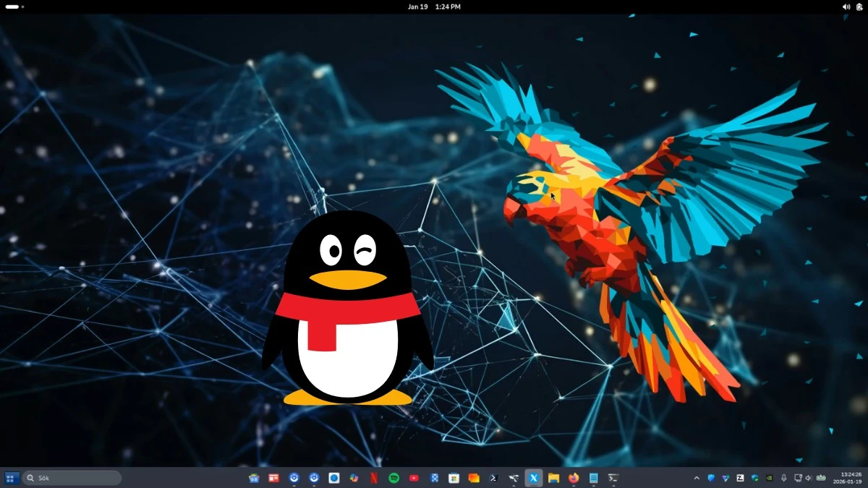Open Windows PowerShell from the taskbar
This screenshot has height=488, width=868.
pos(493,478)
